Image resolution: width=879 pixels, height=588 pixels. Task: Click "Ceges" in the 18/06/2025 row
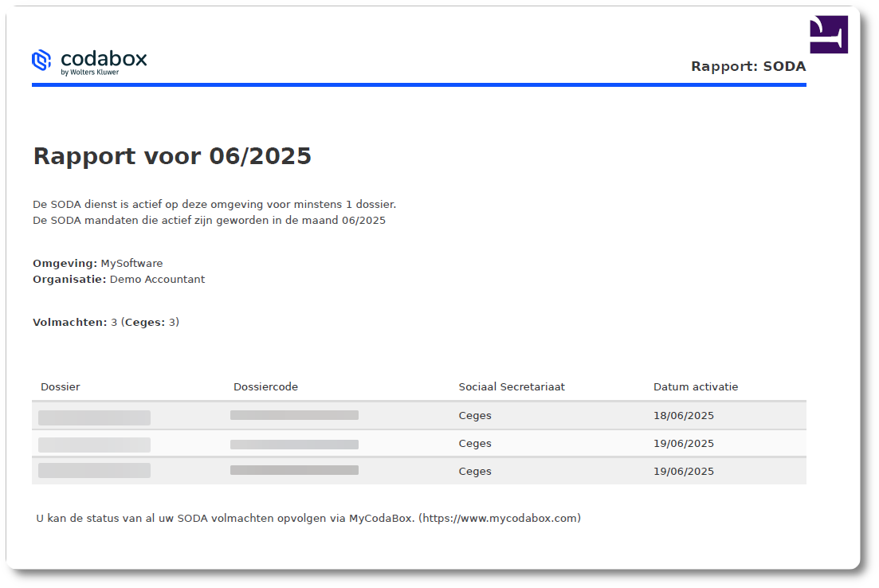coord(475,415)
